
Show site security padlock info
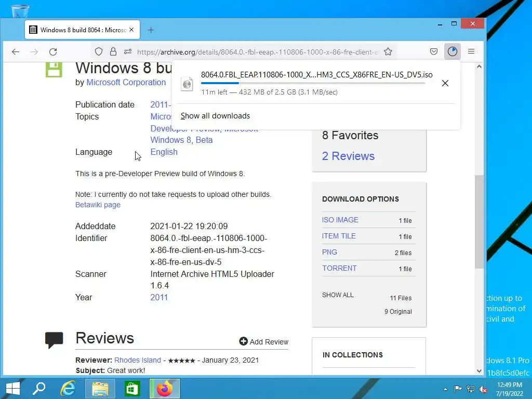(x=113, y=51)
